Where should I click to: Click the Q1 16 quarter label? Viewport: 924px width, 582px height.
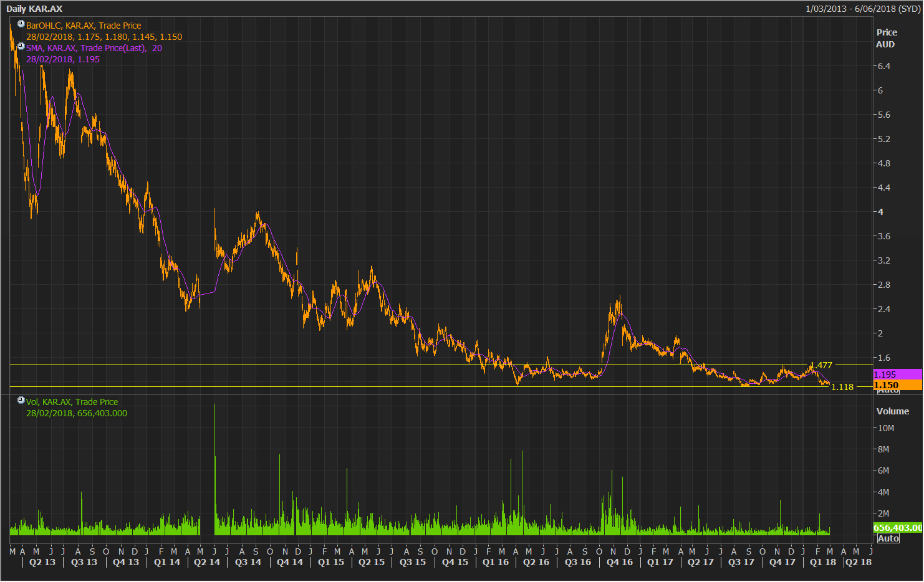coord(496,562)
